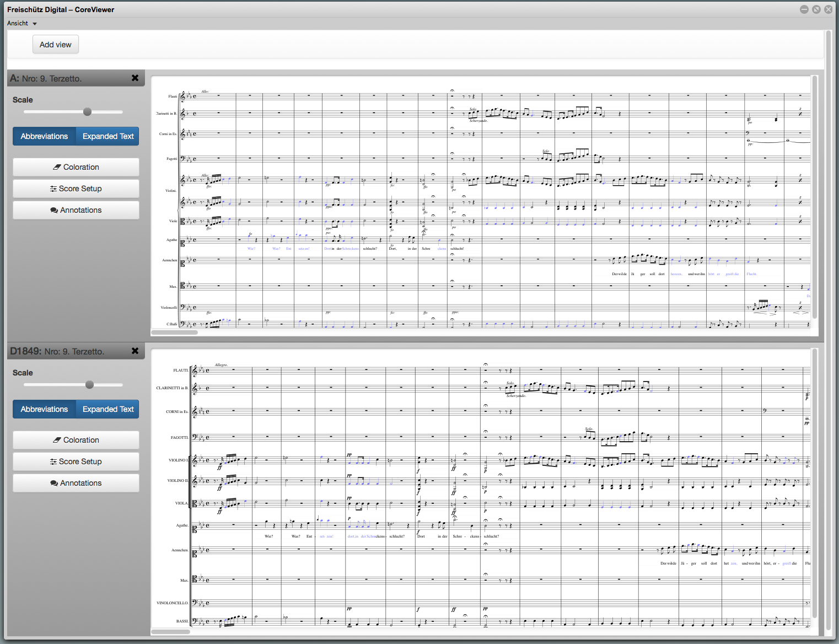Adjust the Scale slider in panel D1849
The height and width of the screenshot is (644, 839).
pos(89,385)
